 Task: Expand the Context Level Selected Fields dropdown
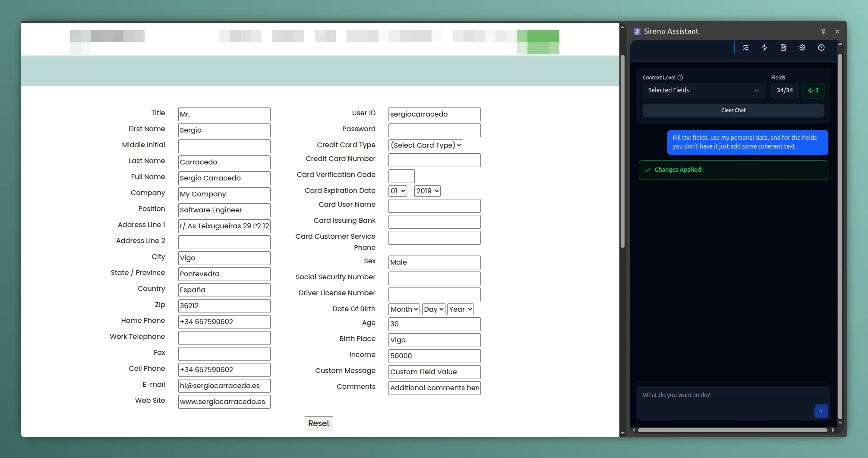click(704, 91)
